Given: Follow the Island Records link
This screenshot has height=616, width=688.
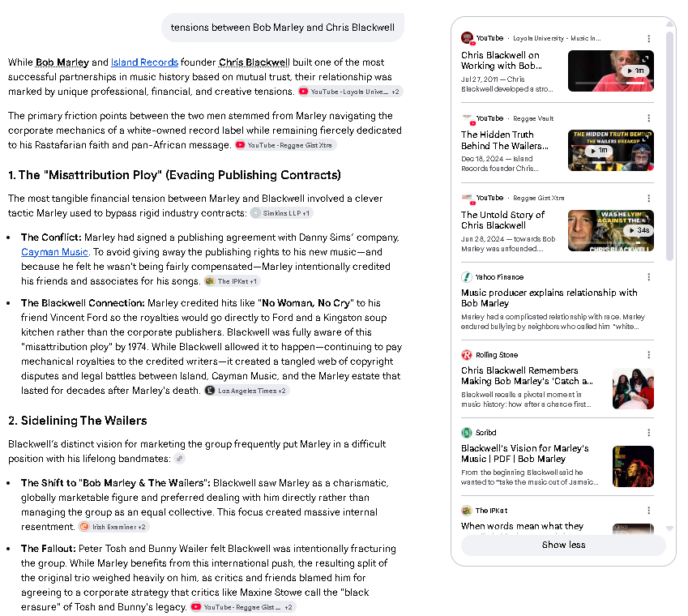Looking at the screenshot, I should point(144,62).
